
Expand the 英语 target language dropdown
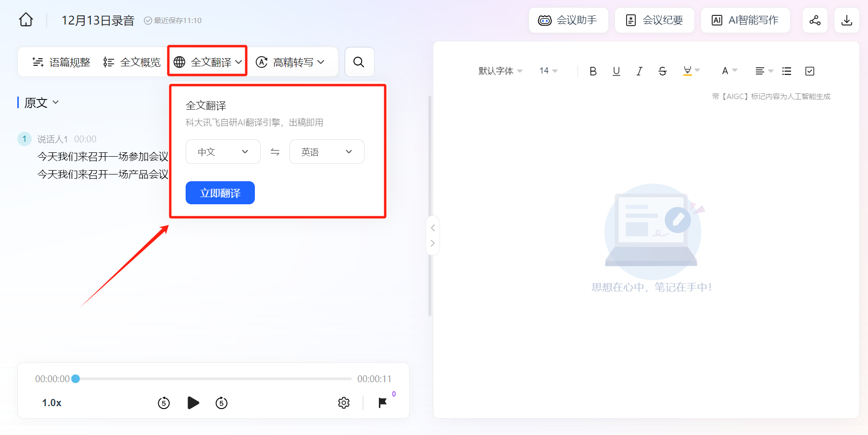point(327,152)
